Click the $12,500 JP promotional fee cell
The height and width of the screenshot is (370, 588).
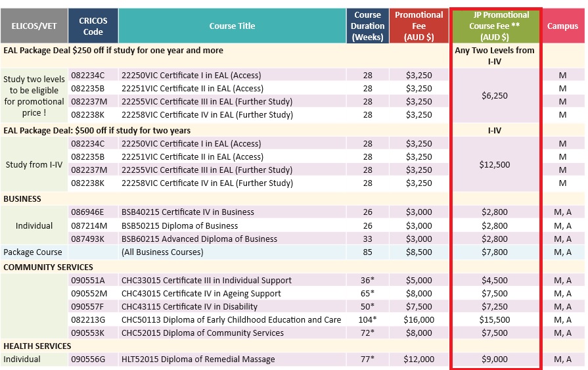point(495,164)
